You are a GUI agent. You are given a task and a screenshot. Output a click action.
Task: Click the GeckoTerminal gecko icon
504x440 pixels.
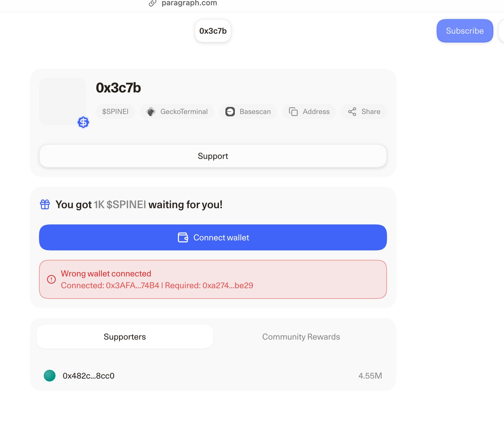[x=151, y=112]
